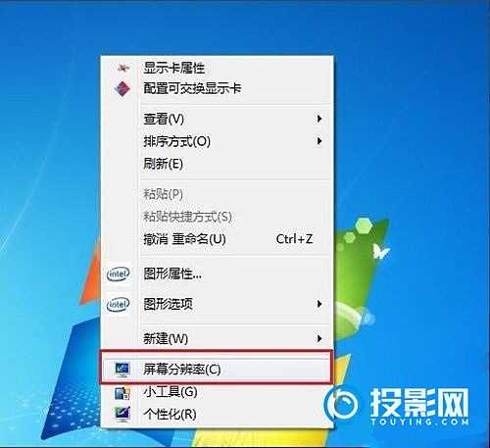Expand the 排序方式(O) submenu arrow
Viewport: 490px width, 448px height.
click(x=319, y=141)
